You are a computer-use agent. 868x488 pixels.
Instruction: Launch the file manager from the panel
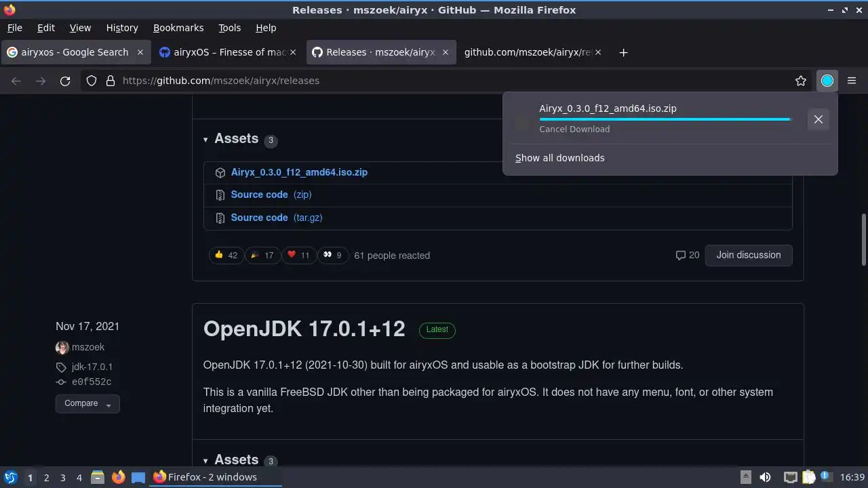click(98, 477)
